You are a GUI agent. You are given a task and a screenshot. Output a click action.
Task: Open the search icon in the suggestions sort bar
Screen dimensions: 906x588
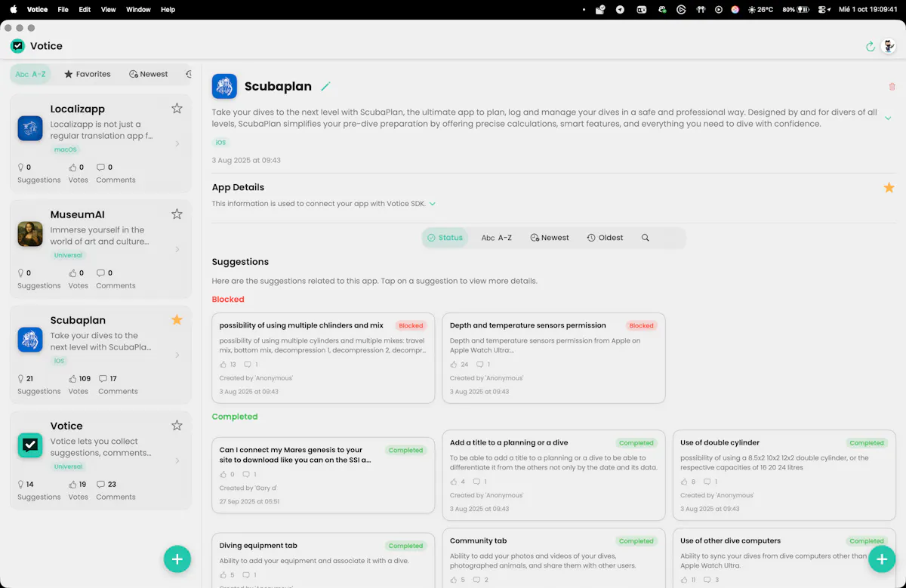645,238
